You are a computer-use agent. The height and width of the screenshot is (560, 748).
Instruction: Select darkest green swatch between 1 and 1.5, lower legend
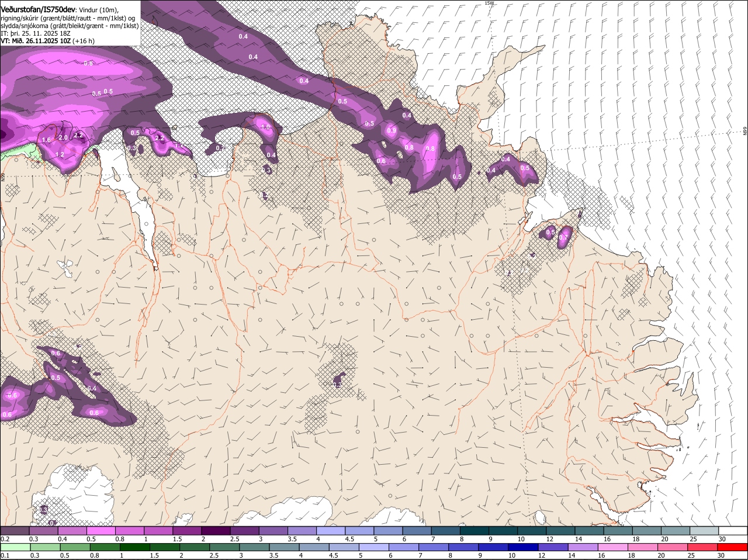(x=135, y=547)
